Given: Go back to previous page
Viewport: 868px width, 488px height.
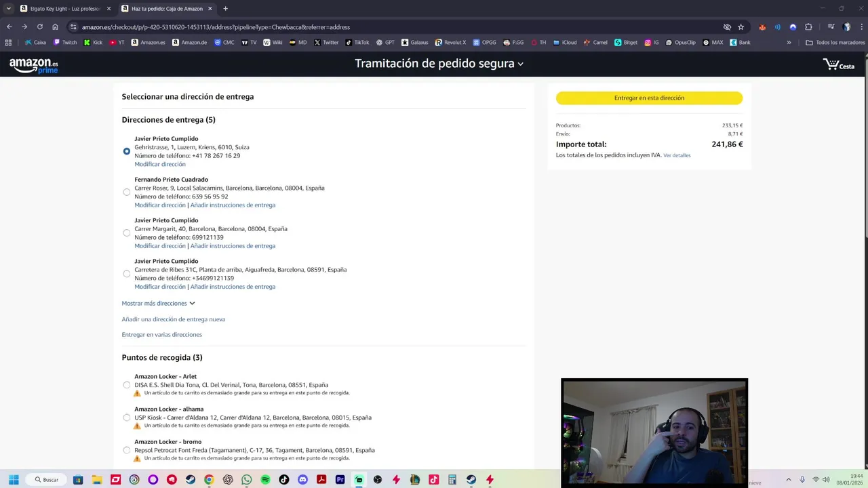Looking at the screenshot, I should 9,27.
